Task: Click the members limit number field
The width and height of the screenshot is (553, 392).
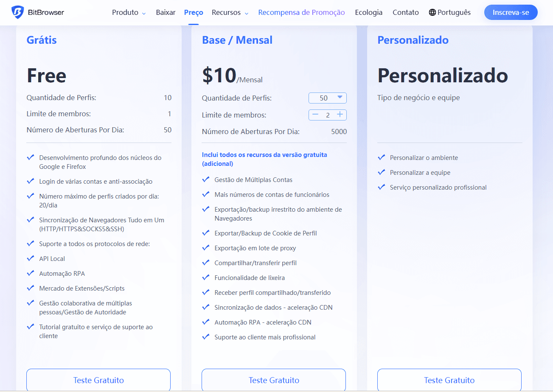Action: [328, 115]
